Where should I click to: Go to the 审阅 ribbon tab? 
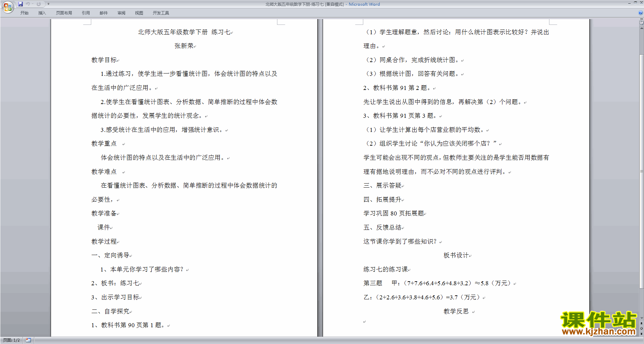pyautogui.click(x=121, y=13)
